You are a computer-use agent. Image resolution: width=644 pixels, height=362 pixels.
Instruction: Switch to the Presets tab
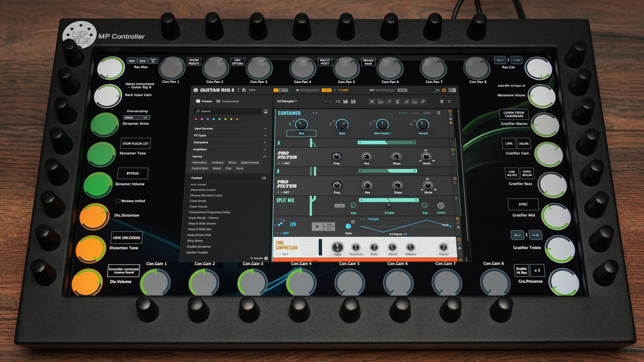pos(204,101)
